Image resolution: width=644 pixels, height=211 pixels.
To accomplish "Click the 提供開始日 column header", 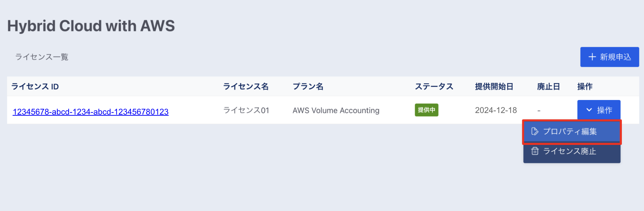I will coord(494,87).
